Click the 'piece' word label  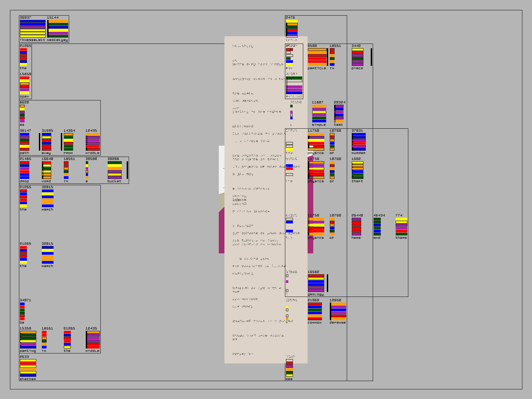pos(357,68)
